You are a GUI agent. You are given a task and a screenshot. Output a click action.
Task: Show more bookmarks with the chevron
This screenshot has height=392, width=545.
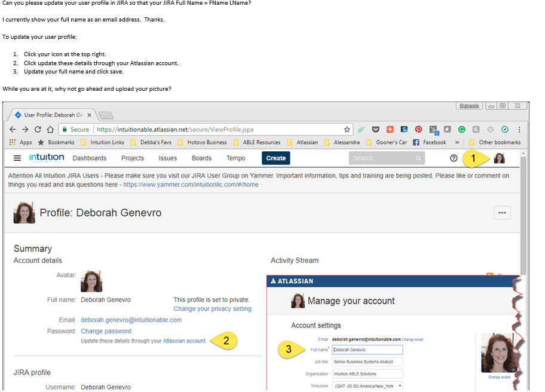click(457, 142)
